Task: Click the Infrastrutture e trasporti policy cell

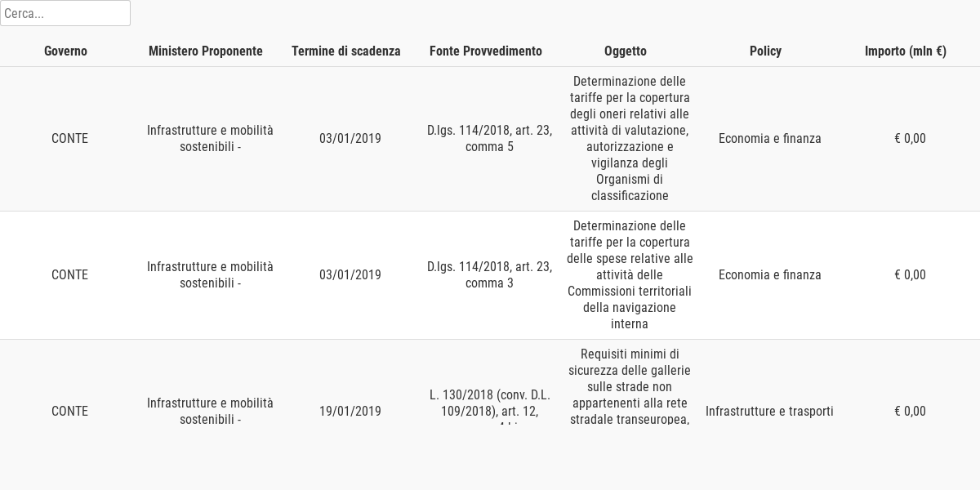Action: (769, 411)
